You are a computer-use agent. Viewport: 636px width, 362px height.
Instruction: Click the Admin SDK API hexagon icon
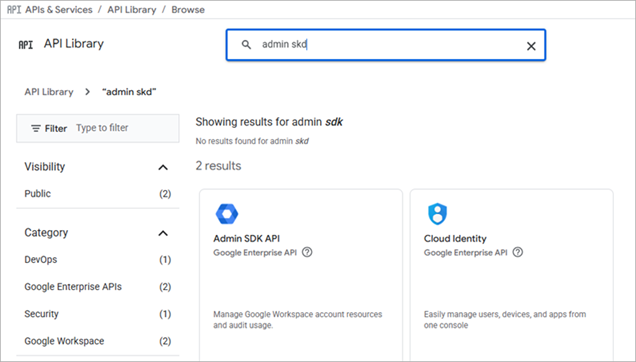click(227, 214)
